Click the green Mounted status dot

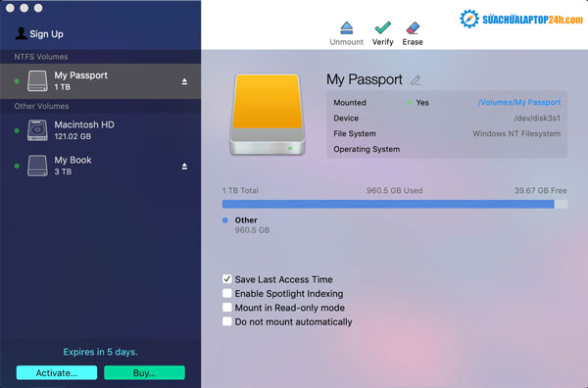coord(410,102)
